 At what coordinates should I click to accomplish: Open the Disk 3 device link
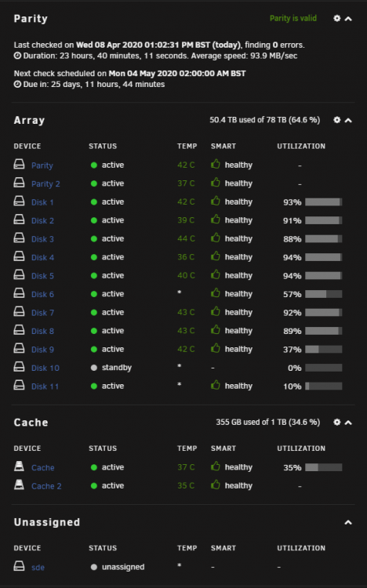coord(42,239)
